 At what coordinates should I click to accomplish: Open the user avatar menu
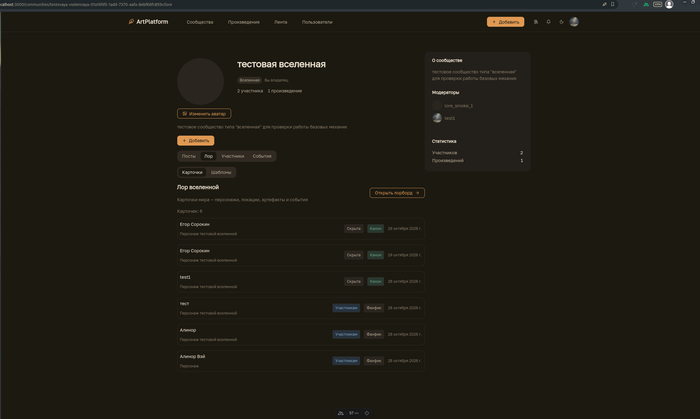[x=574, y=21]
